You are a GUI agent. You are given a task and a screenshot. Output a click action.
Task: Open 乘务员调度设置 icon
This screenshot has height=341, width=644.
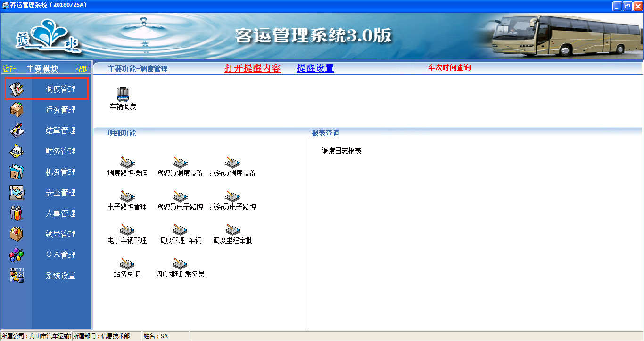click(233, 162)
